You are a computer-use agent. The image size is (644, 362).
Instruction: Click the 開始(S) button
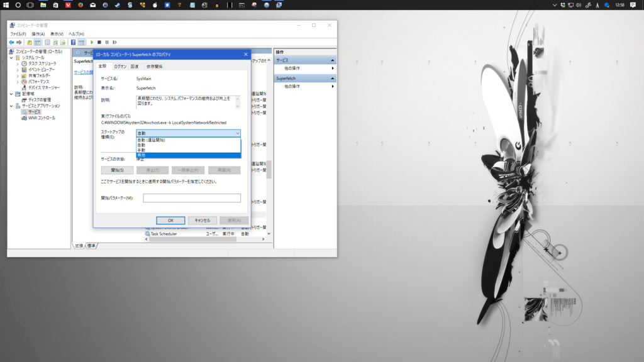click(x=117, y=170)
